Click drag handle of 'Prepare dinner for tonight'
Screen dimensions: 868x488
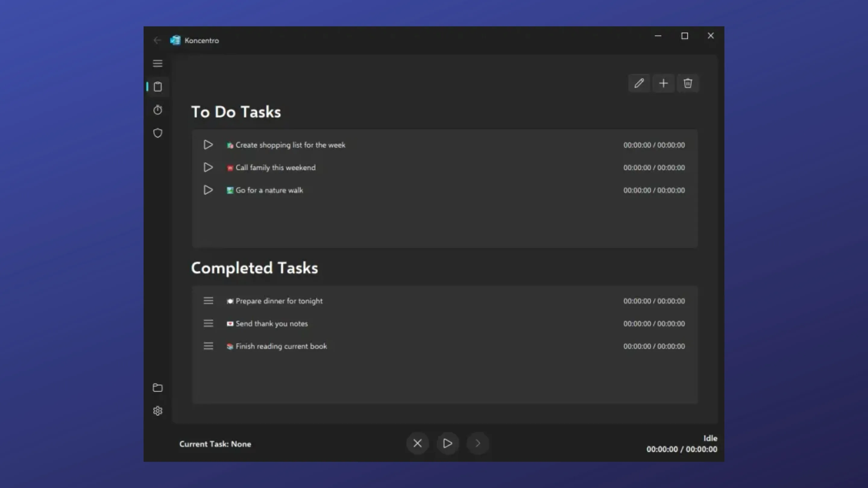[208, 301]
